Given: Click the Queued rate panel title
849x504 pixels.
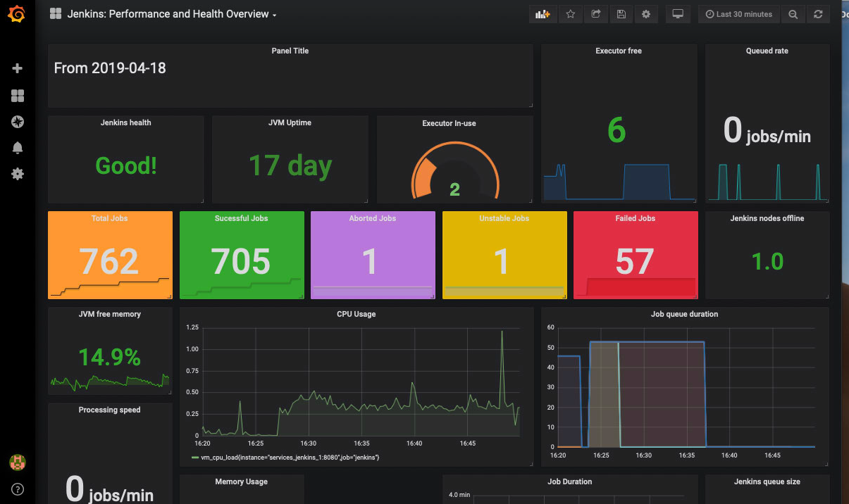Looking at the screenshot, I should (x=767, y=51).
